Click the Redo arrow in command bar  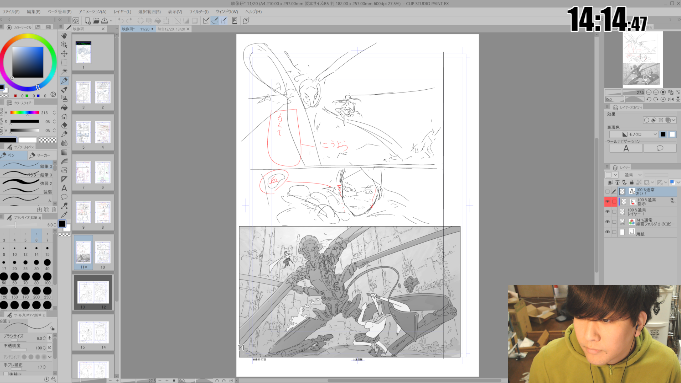pos(130,20)
